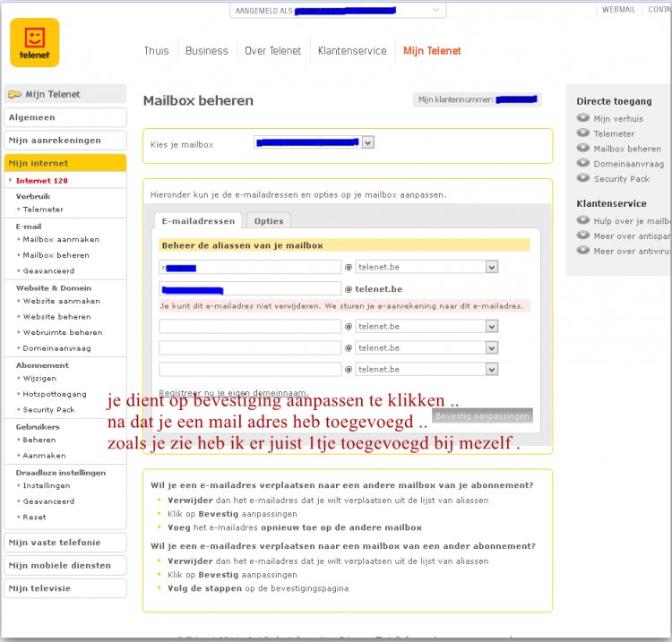Open Website beheren in the sidebar
The height and width of the screenshot is (642, 672).
pyautogui.click(x=57, y=317)
